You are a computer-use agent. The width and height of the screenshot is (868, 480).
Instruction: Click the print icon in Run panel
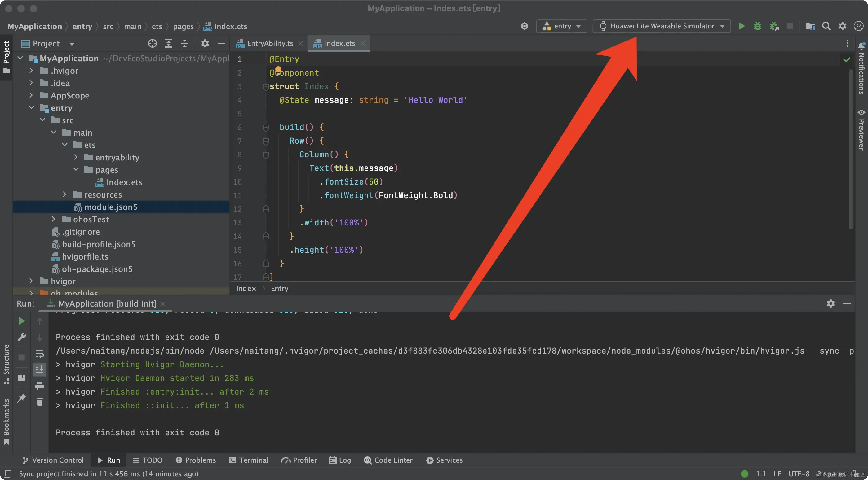pos(40,386)
